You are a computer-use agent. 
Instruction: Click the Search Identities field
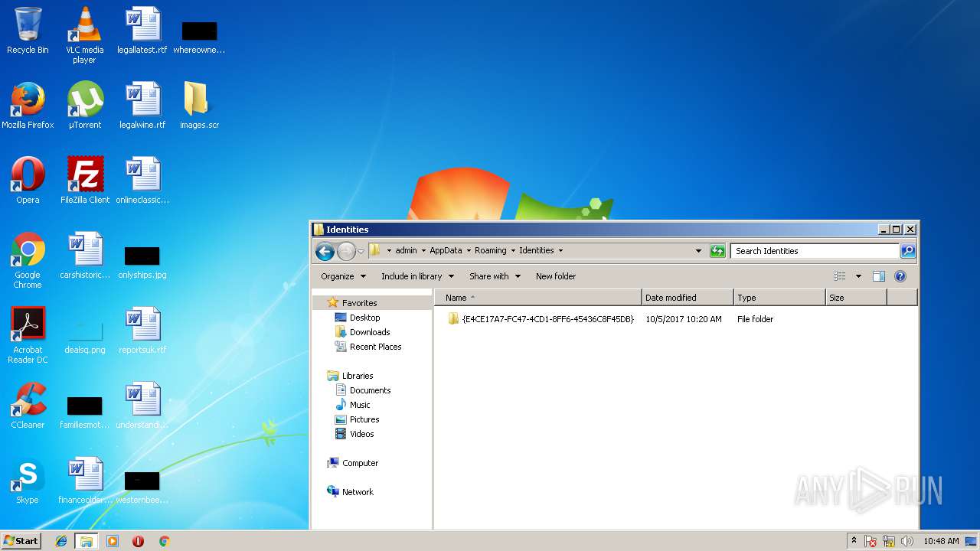pyautogui.click(x=815, y=251)
